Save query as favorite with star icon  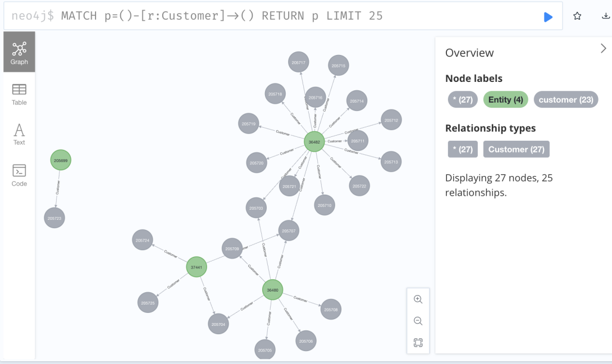click(577, 16)
